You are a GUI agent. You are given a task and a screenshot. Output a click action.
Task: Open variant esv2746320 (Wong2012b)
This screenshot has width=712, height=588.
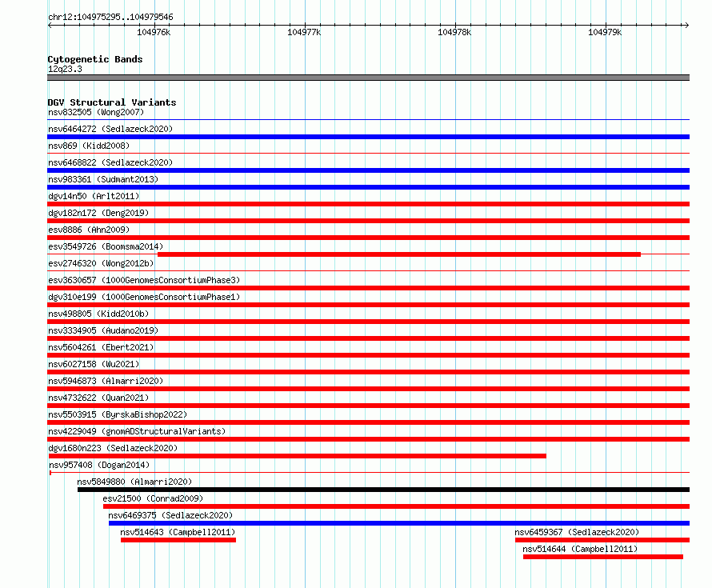pyautogui.click(x=101, y=263)
